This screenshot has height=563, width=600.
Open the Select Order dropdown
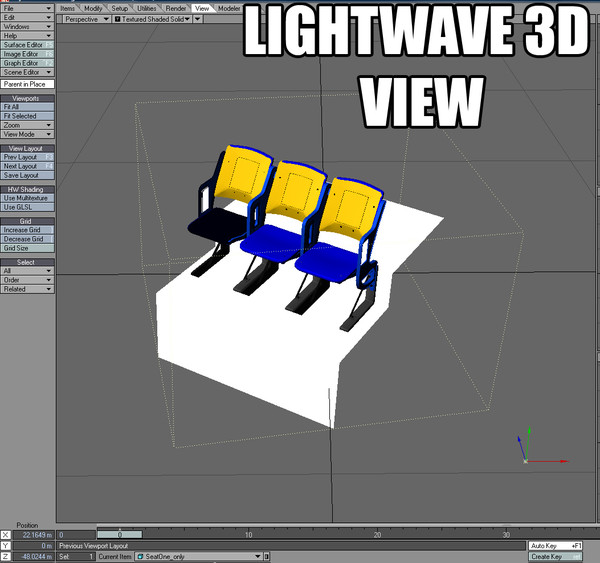pyautogui.click(x=27, y=280)
